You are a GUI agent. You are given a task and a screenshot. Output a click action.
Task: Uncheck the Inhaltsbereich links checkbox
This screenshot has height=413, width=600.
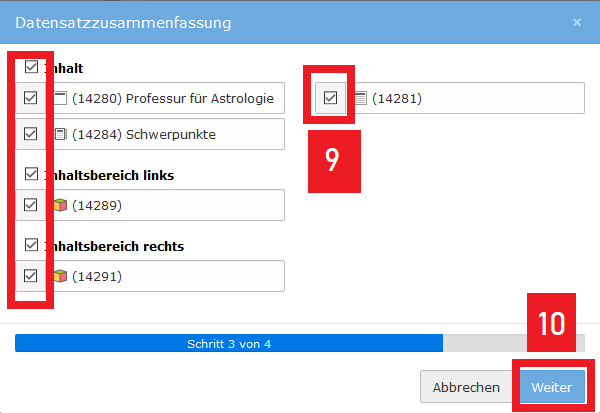click(31, 174)
